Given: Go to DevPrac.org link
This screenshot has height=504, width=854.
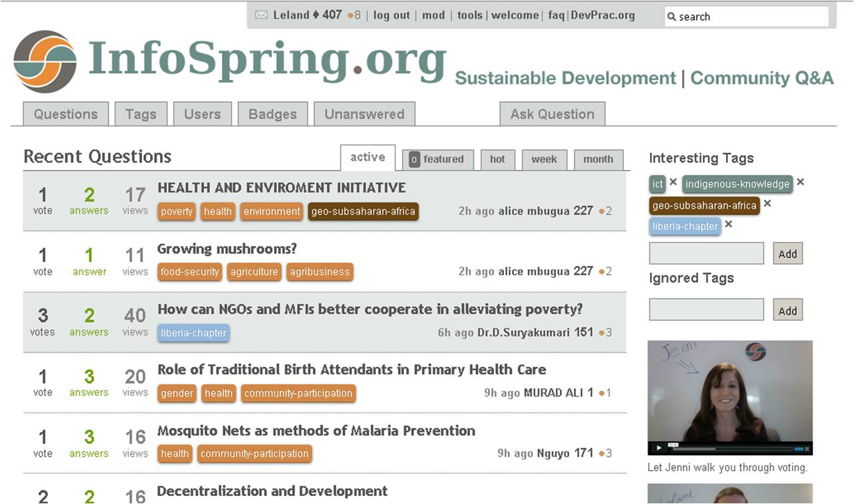Looking at the screenshot, I should point(603,15).
